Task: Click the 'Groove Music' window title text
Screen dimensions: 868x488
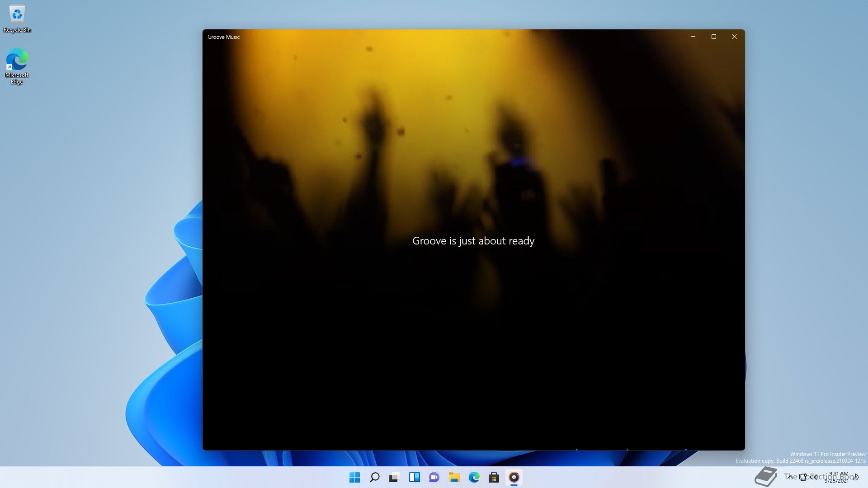Action: coord(223,37)
